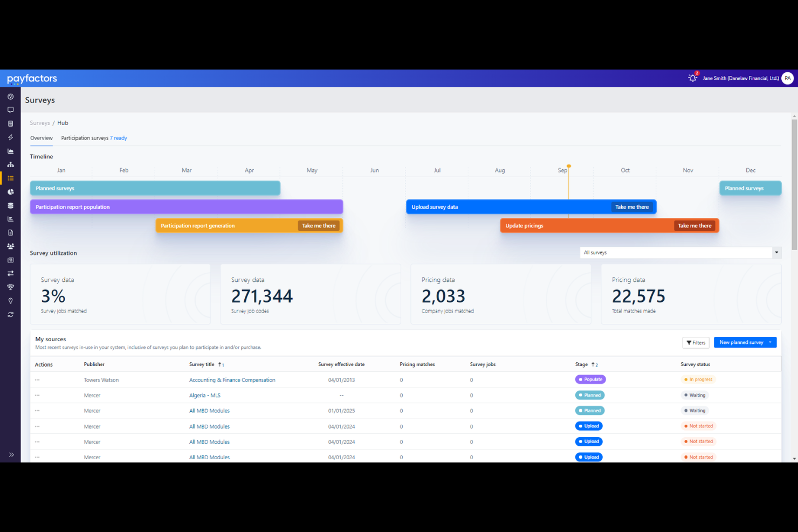Click the Planned stage pill for Algeria - MLS
The height and width of the screenshot is (532, 798).
[x=589, y=395]
